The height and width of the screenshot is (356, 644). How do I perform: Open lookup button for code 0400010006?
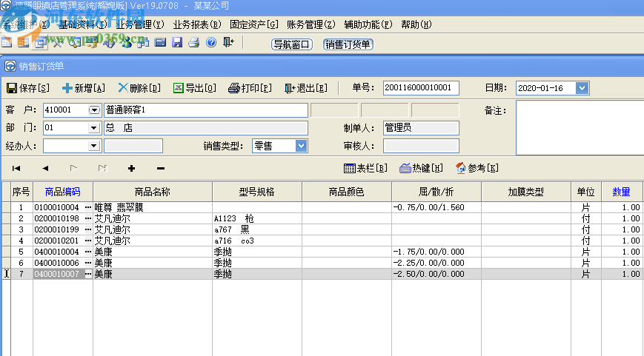coord(88,263)
